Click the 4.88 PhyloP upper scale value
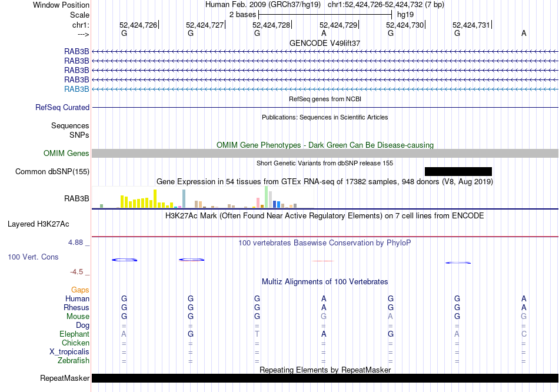This screenshot has width=559, height=392. point(75,242)
